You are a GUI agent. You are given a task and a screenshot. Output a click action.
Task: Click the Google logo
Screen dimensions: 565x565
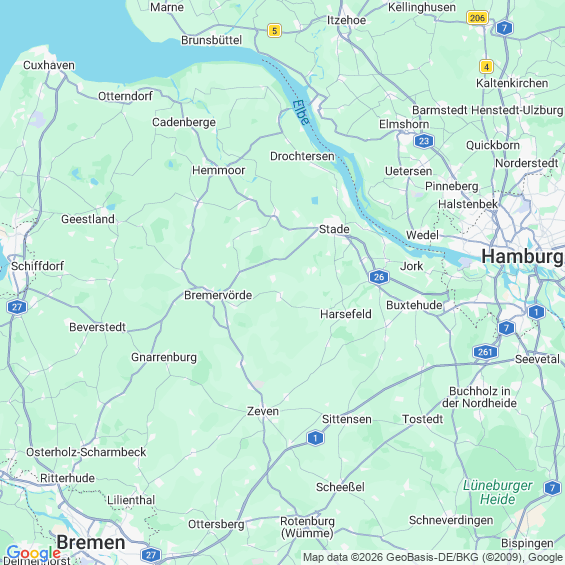(34, 553)
